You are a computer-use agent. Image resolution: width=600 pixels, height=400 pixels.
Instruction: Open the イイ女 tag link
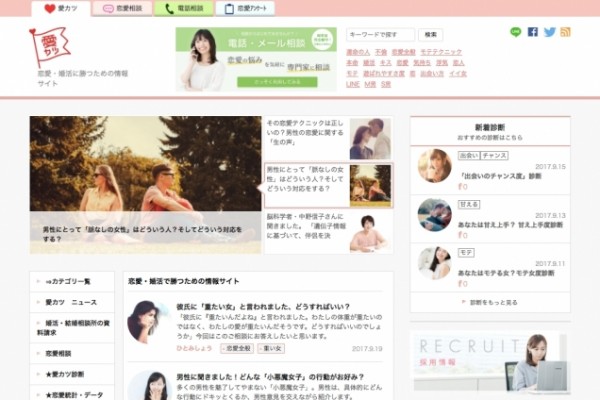[x=458, y=73]
